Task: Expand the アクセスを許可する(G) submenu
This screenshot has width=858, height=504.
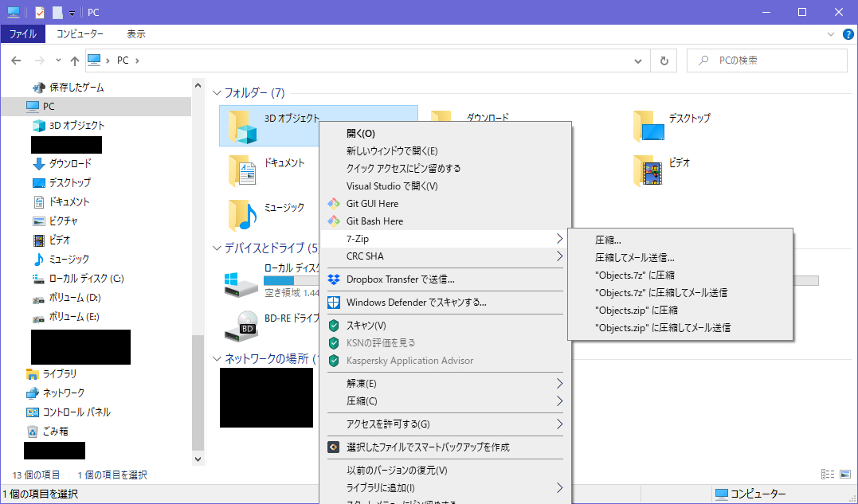Action: point(559,424)
